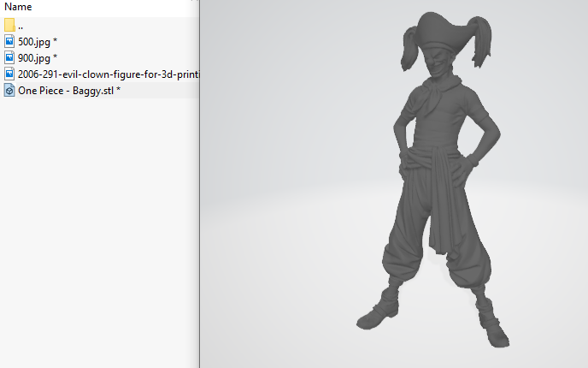This screenshot has height=368, width=588.
Task: Select One Piece - Baggy.stl file
Action: (69, 91)
